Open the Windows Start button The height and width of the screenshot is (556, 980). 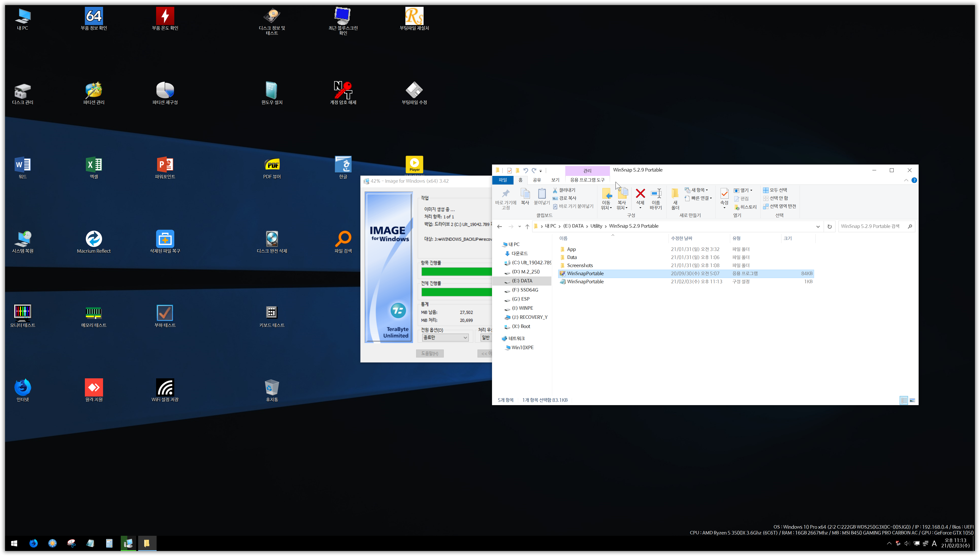tap(14, 543)
